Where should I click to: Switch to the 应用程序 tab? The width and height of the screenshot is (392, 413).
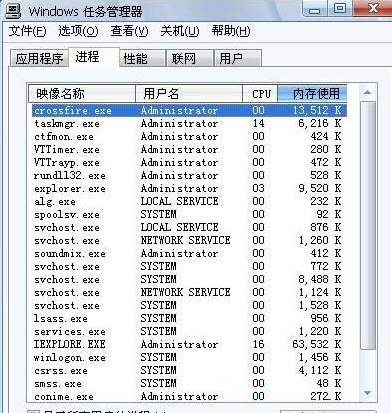coord(39,58)
